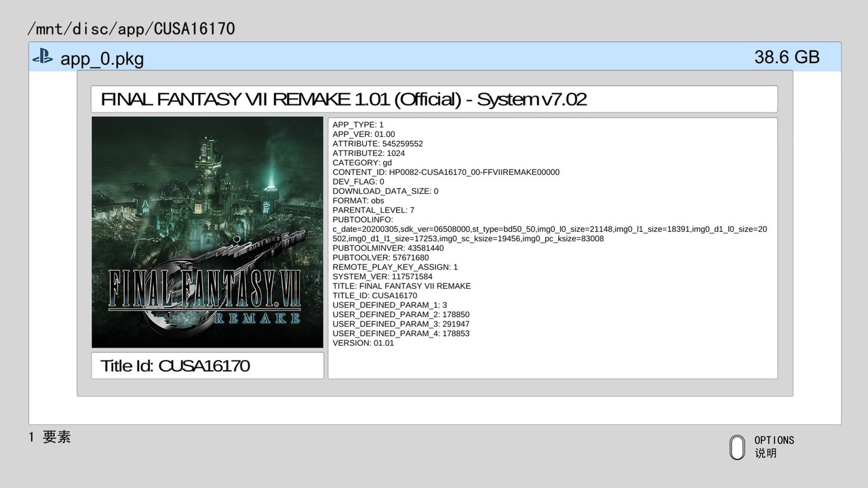Click the PARENTAL_LEVEL: 7 line
The width and height of the screenshot is (868, 488).
(374, 210)
